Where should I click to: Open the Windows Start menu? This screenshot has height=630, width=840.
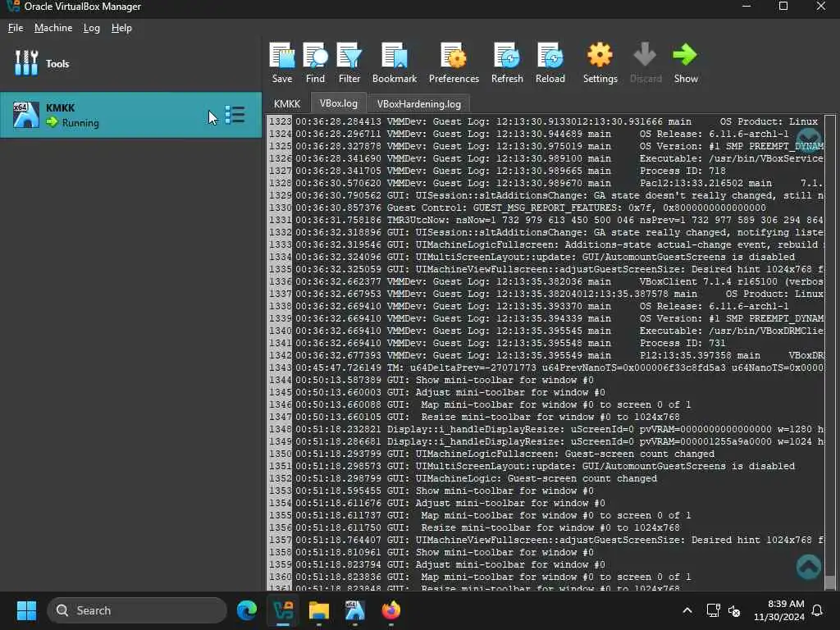26,610
